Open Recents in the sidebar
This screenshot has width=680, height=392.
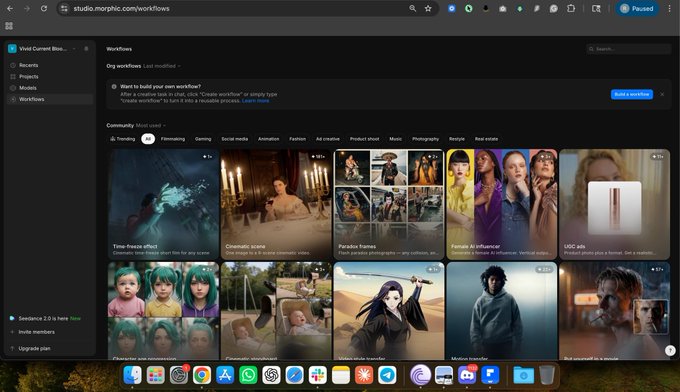(x=29, y=65)
